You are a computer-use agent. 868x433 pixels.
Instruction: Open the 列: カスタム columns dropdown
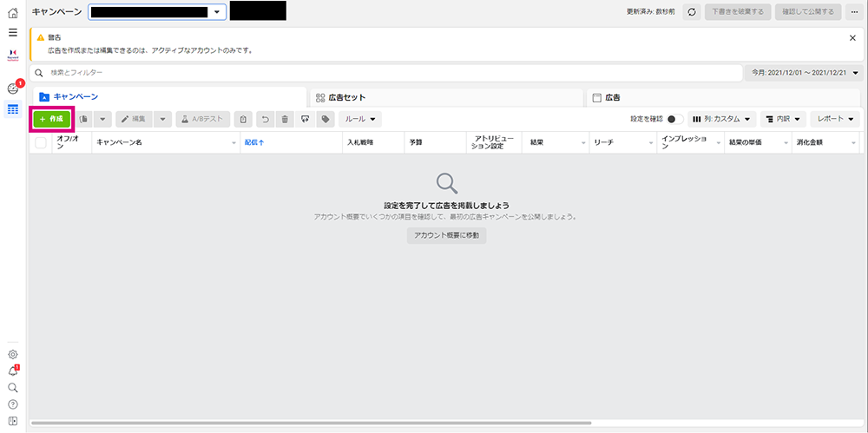pyautogui.click(x=722, y=119)
